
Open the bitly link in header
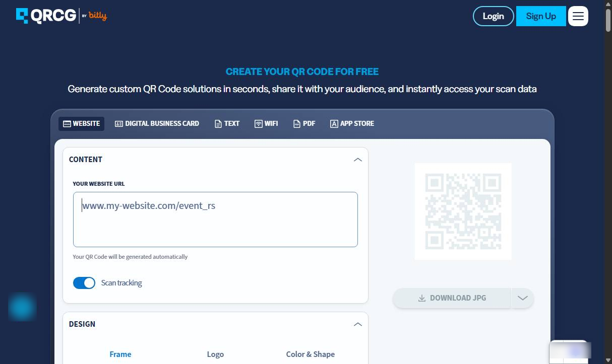pyautogui.click(x=98, y=16)
